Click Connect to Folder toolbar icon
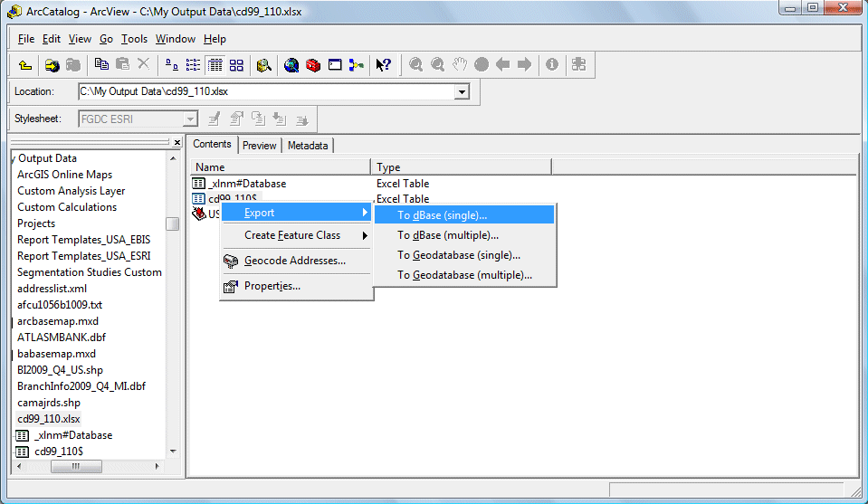 point(52,65)
